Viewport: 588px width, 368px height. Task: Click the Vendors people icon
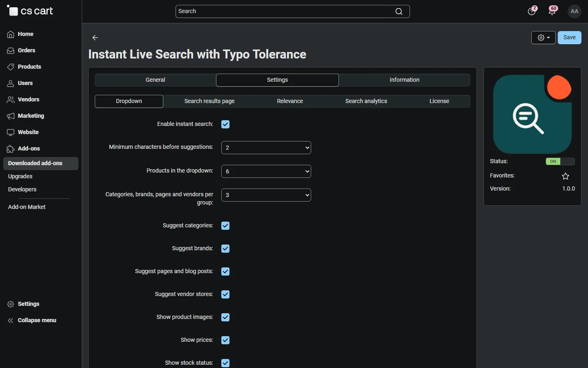point(11,100)
